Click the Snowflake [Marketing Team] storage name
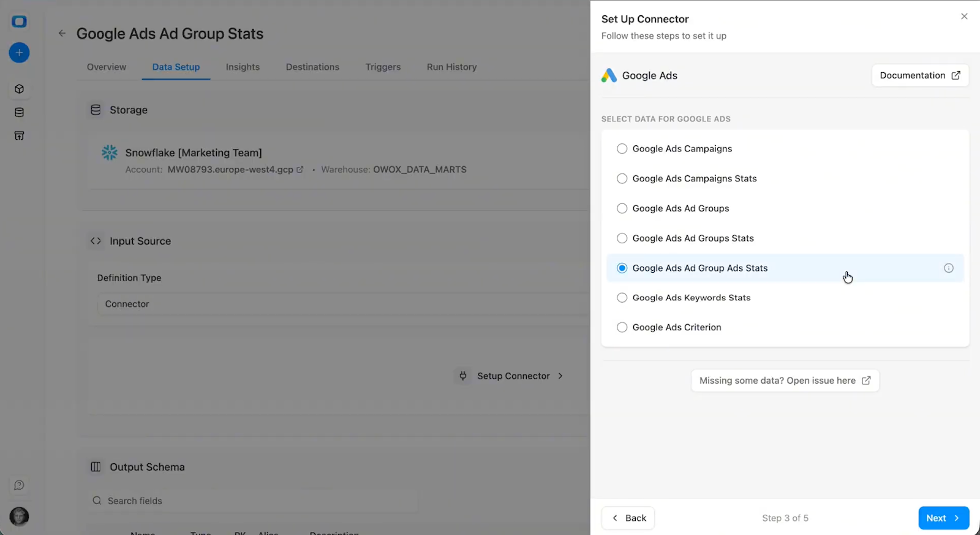This screenshot has width=980, height=535. [x=194, y=153]
